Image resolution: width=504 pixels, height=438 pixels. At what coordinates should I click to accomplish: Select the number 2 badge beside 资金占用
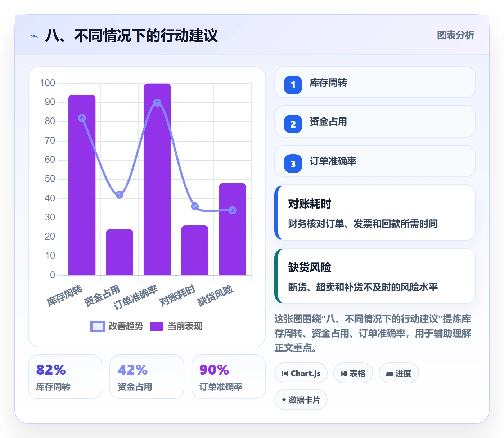point(293,124)
